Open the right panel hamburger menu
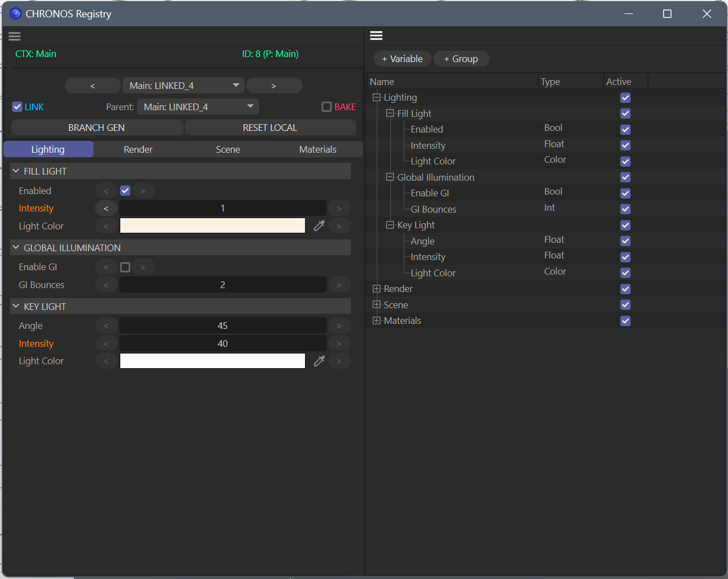The image size is (728, 579). [377, 35]
